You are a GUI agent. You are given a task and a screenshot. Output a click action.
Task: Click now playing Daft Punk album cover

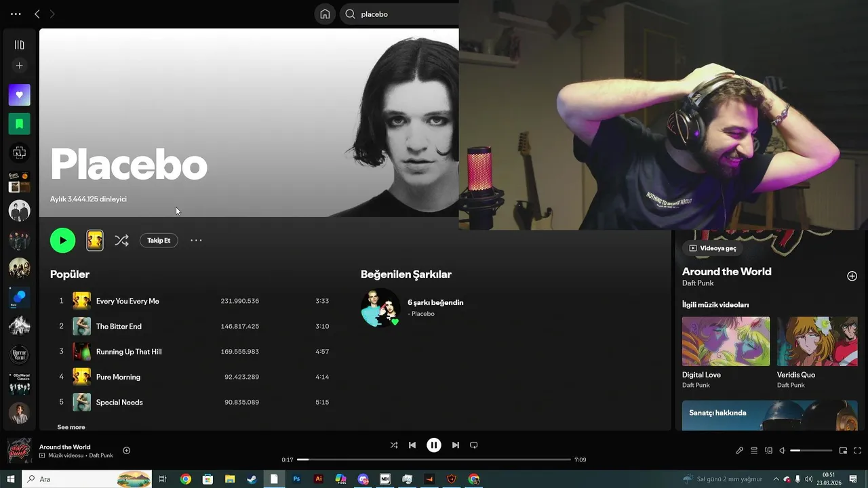pos(19,451)
